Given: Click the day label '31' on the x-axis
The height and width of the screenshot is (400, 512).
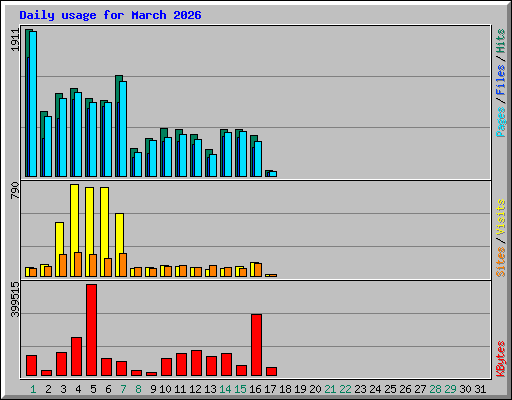Looking at the screenshot, I should coord(480,389).
